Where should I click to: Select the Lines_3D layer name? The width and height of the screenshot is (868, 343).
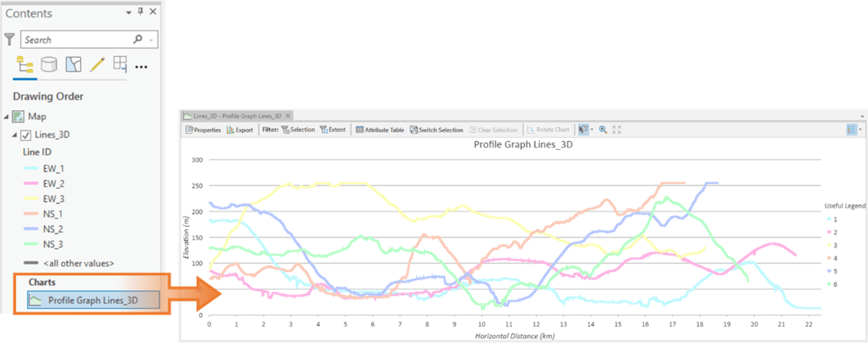tap(52, 135)
